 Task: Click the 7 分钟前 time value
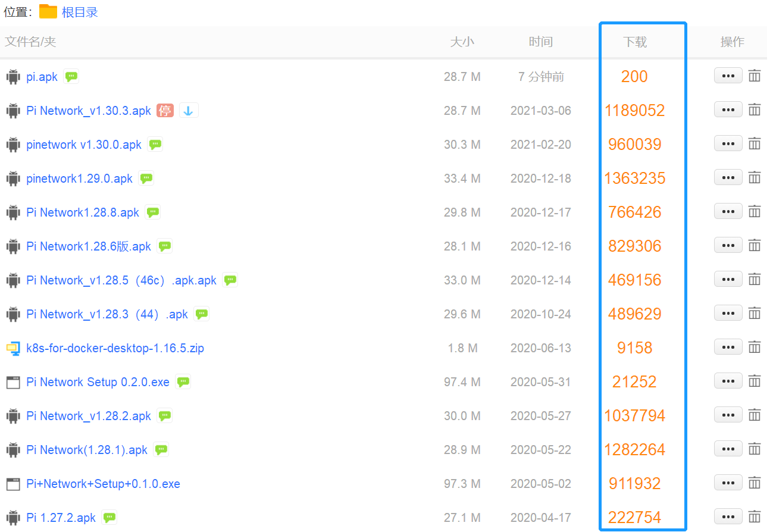coord(541,77)
